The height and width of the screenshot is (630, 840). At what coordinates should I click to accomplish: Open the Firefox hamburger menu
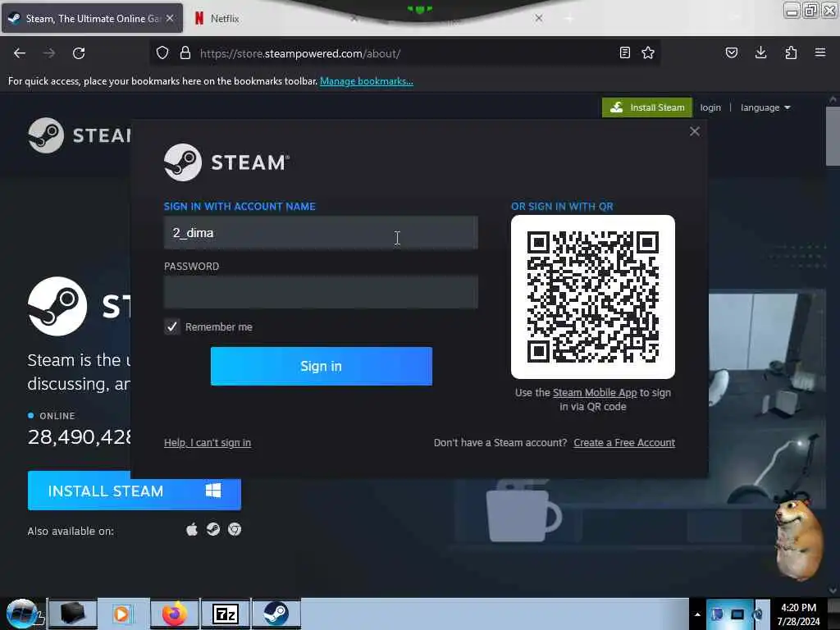pyautogui.click(x=820, y=52)
